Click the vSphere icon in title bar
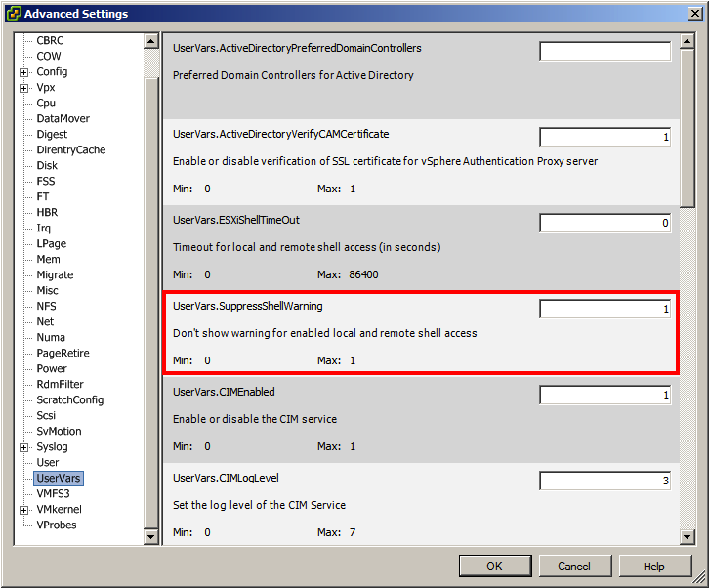Screen dimensions: 709x588 [x=14, y=14]
